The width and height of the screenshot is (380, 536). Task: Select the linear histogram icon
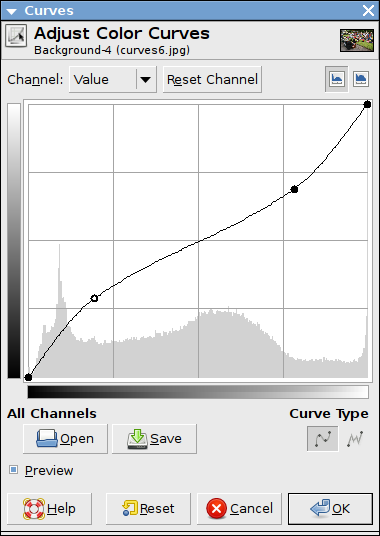(337, 79)
